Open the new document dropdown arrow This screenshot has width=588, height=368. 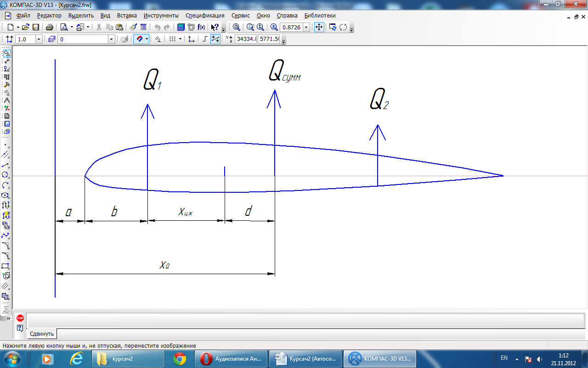coord(18,27)
